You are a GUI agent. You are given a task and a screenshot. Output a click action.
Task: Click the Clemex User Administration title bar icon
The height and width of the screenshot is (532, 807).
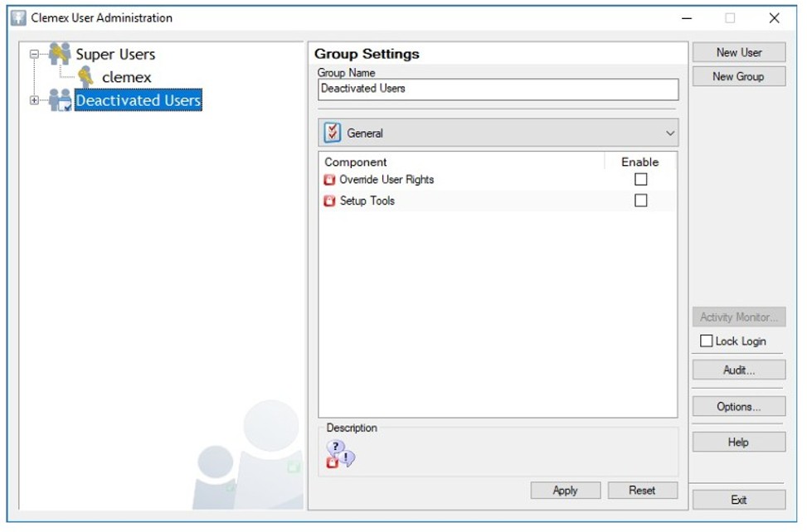click(x=18, y=18)
